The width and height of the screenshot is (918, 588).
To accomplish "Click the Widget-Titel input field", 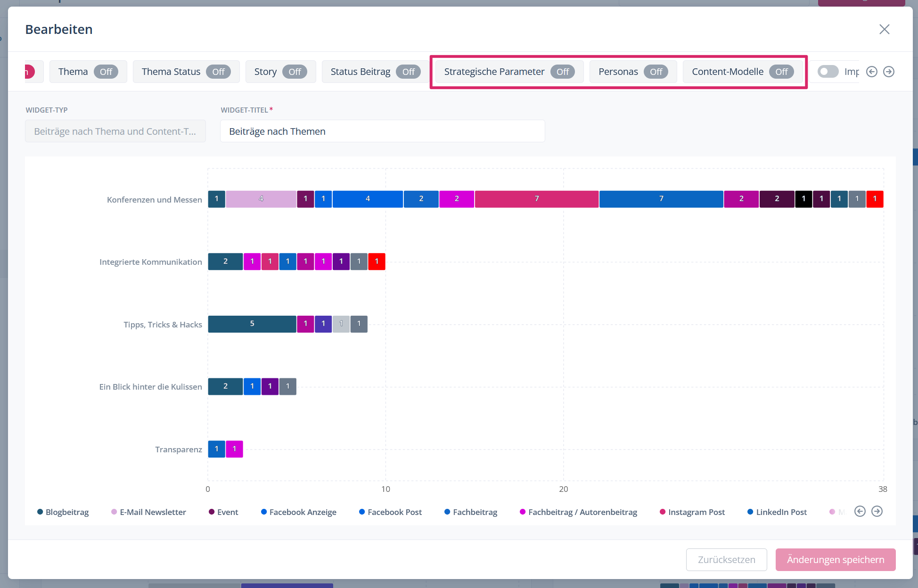I will (382, 131).
